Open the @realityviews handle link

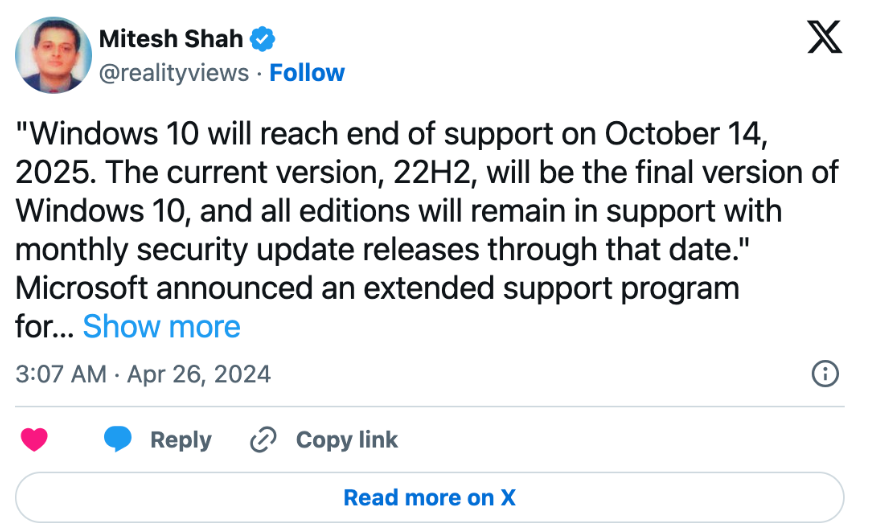pos(173,73)
